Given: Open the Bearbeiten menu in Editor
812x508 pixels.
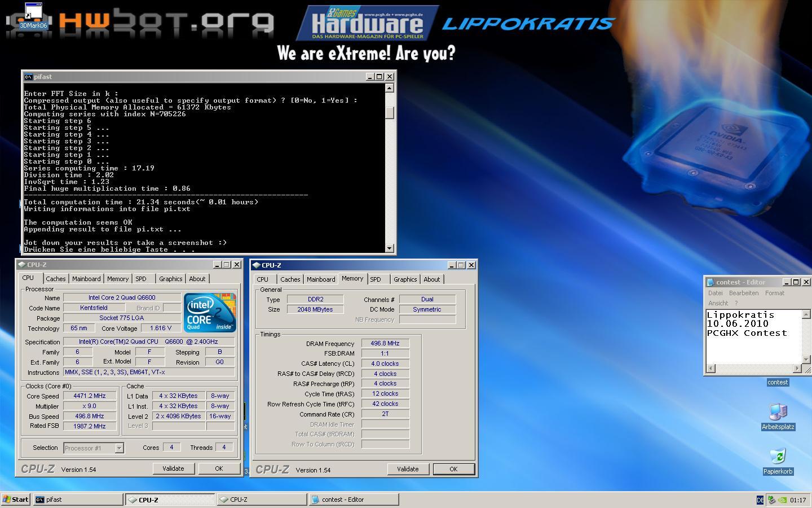Looking at the screenshot, I should point(744,293).
